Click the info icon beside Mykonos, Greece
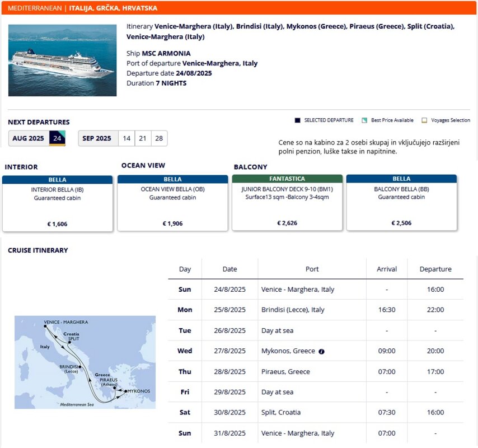The height and width of the screenshot is (448, 478). tap(321, 351)
